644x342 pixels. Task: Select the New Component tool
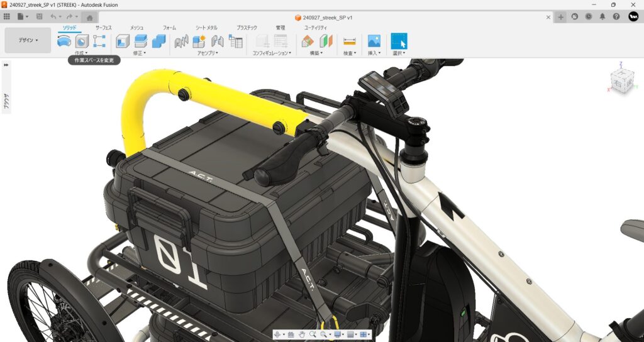click(199, 41)
